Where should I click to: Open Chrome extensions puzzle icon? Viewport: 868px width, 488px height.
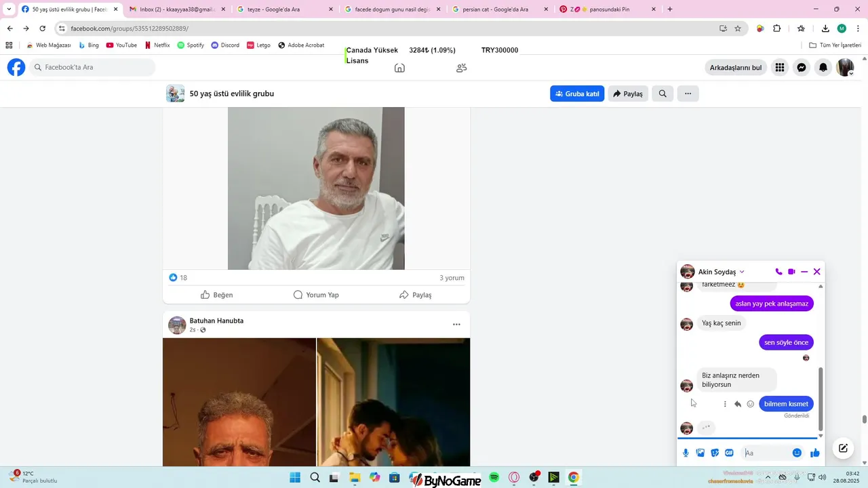coord(777,28)
